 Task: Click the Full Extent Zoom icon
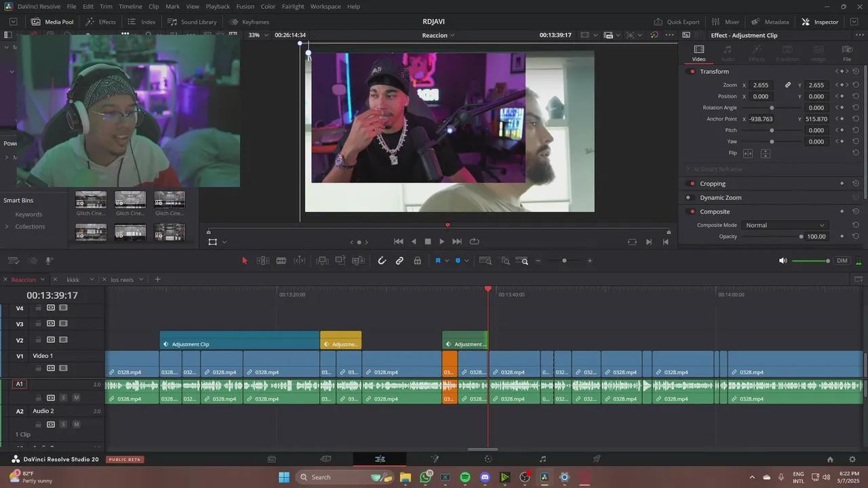click(486, 261)
